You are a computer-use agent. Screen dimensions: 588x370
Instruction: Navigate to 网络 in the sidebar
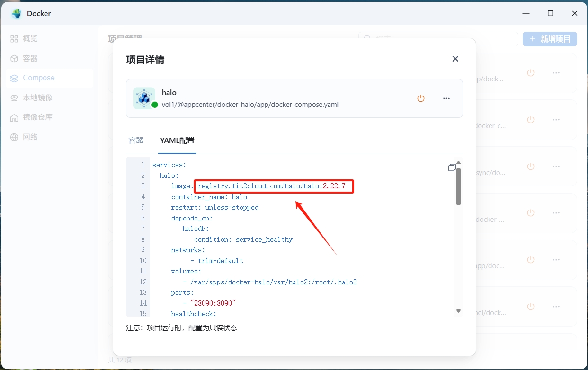tap(30, 137)
